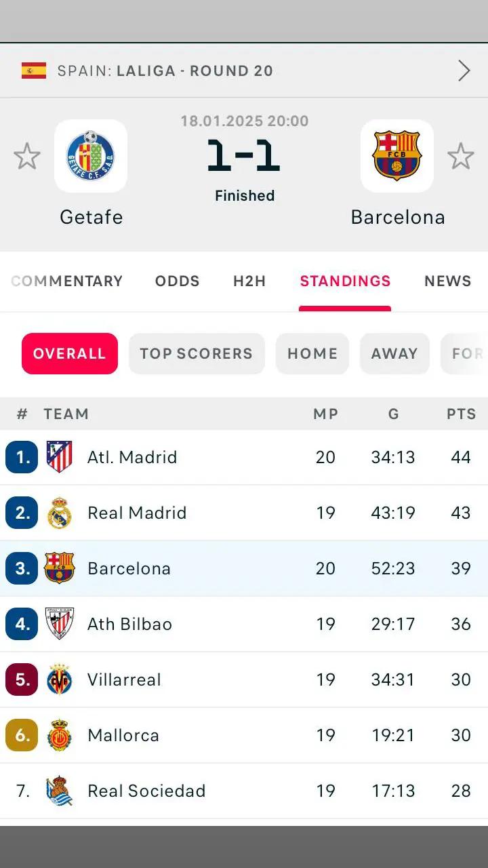Click the Spain flag icon
Image resolution: width=488 pixels, height=868 pixels.
(x=34, y=71)
